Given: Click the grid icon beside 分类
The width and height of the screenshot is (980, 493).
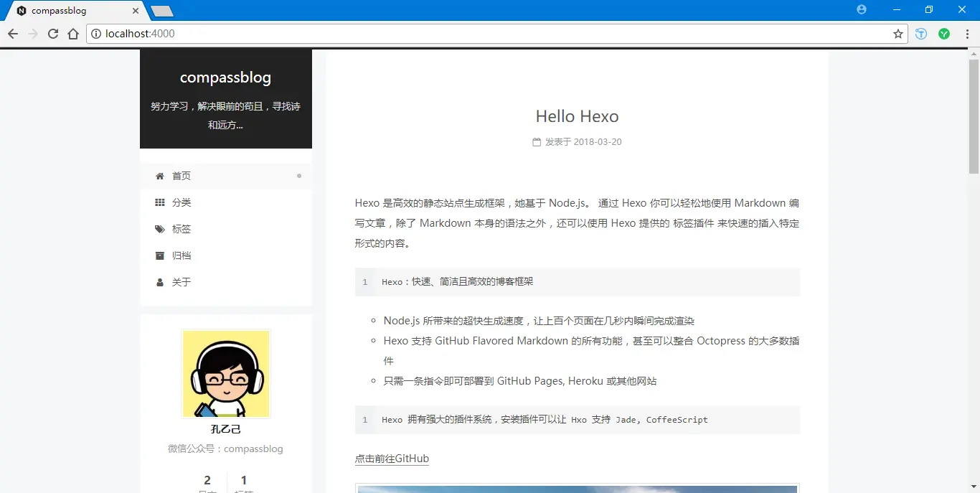Looking at the screenshot, I should [160, 202].
